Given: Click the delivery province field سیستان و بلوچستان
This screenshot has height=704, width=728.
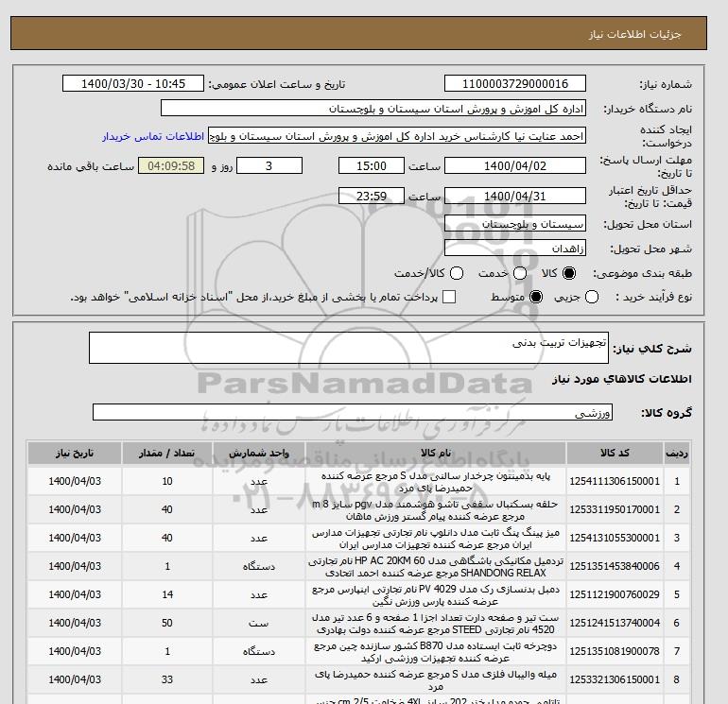Looking at the screenshot, I should coord(515,224).
